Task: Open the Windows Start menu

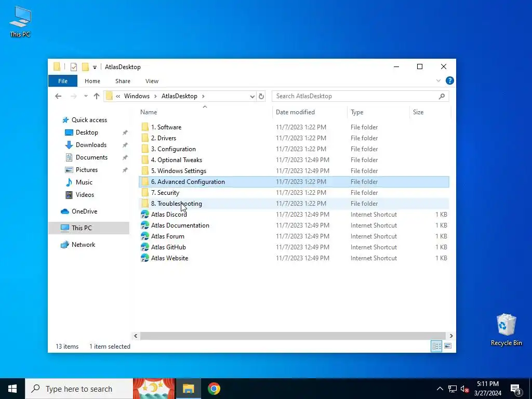Action: pyautogui.click(x=12, y=389)
